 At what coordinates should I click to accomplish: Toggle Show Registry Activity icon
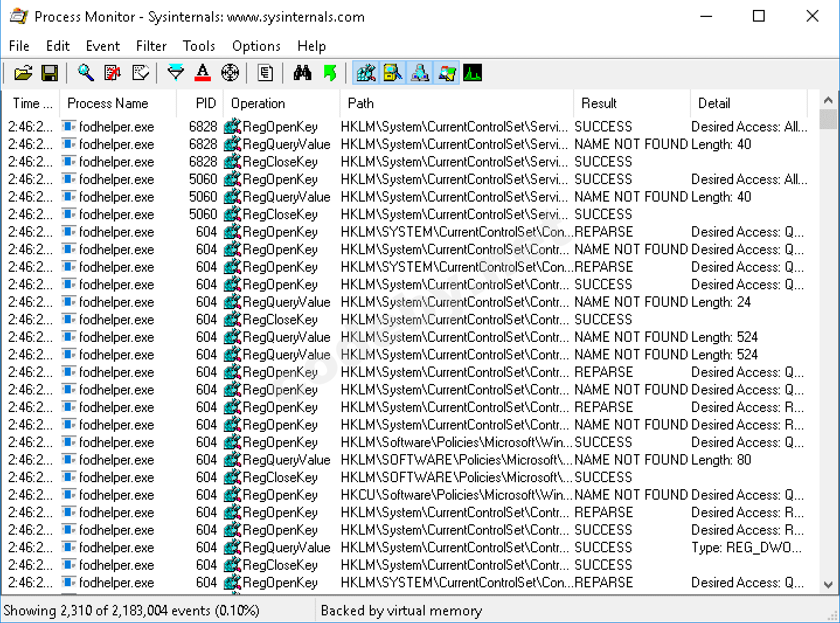(366, 73)
